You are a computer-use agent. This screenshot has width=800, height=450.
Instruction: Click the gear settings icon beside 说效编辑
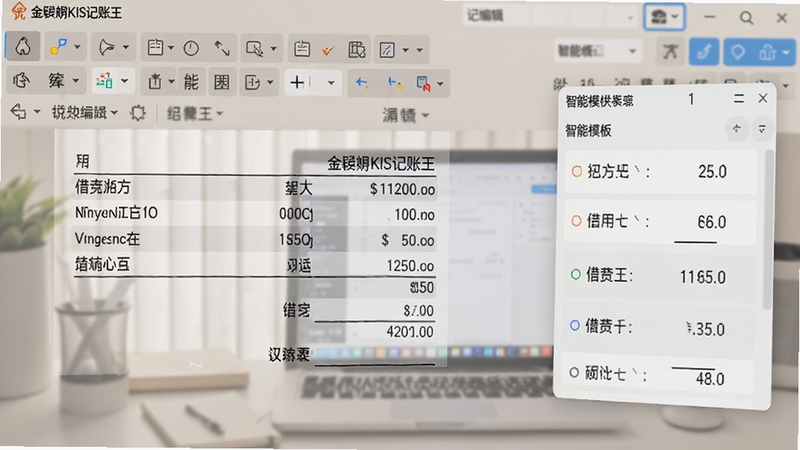tap(137, 113)
